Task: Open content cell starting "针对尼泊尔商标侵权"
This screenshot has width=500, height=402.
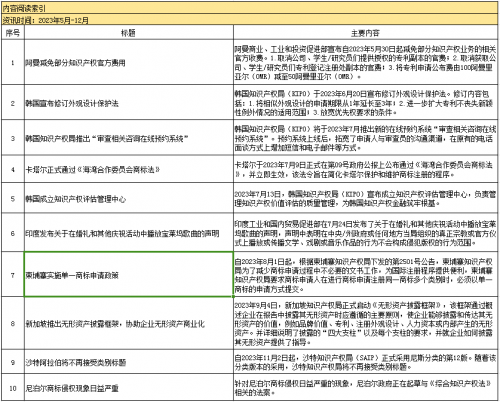Action: [366, 387]
